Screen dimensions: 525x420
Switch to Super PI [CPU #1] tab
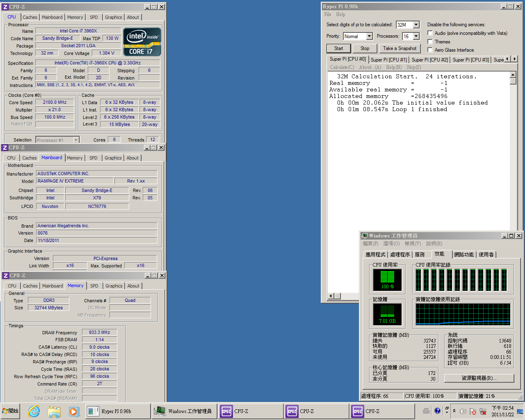click(x=389, y=60)
